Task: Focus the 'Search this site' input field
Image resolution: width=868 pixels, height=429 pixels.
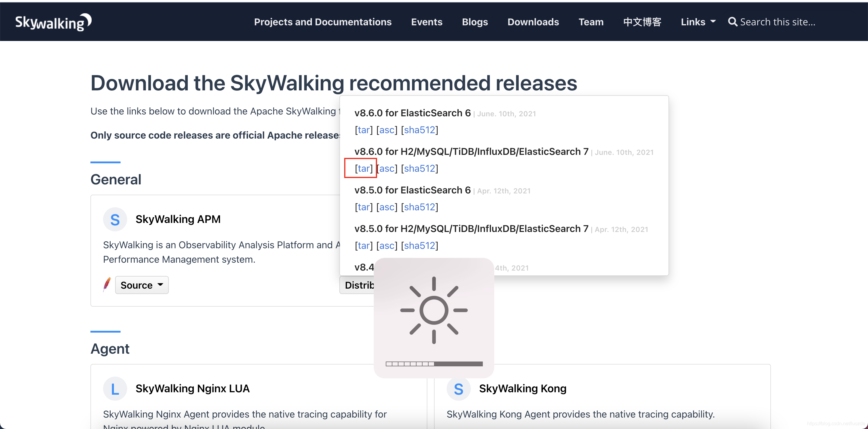Action: [778, 22]
